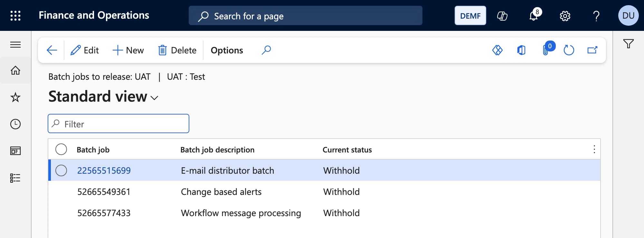Show the filter pane funnel icon
Image resolution: width=644 pixels, height=238 pixels.
coord(628,44)
